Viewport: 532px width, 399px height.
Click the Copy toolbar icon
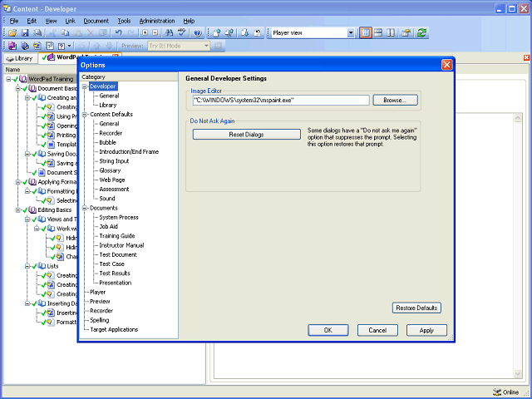tap(65, 33)
